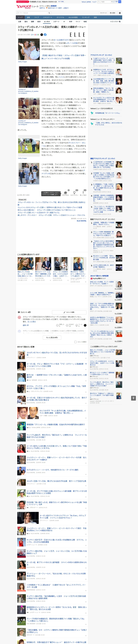Click the top-bar ウェブ検索 input field
The height and width of the screenshot is (644, 138).
click(104, 2)
